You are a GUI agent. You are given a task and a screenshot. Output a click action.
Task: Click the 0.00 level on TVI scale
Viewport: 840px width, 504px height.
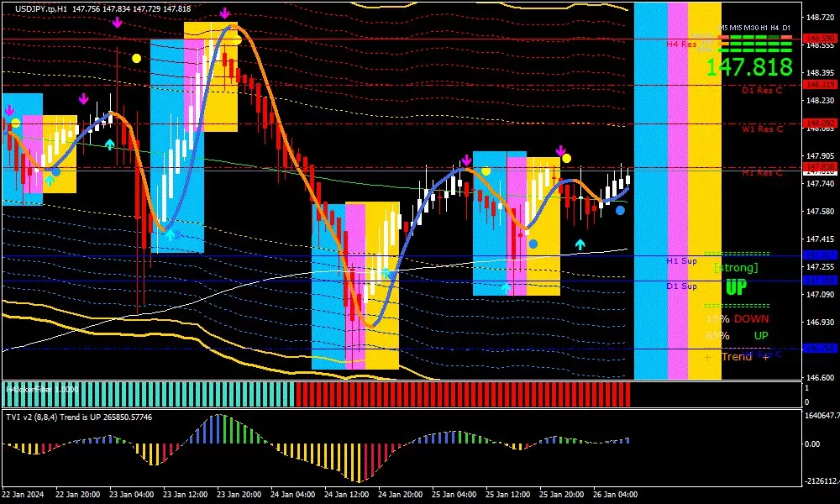coord(812,444)
